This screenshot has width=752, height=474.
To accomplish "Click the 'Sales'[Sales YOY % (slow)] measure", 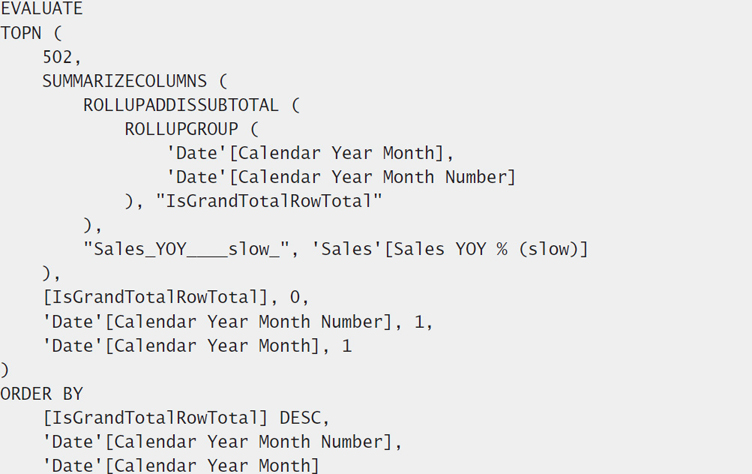I will pyautogui.click(x=450, y=249).
